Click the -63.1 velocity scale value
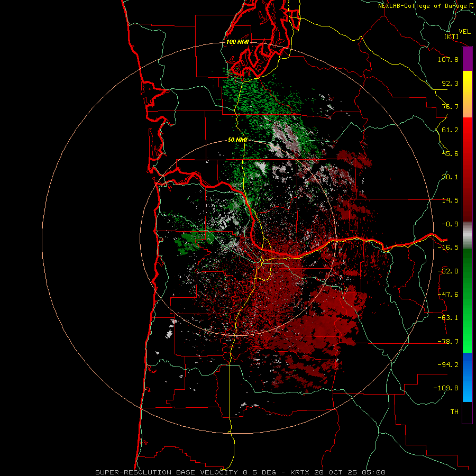476x476 pixels. tap(448, 318)
